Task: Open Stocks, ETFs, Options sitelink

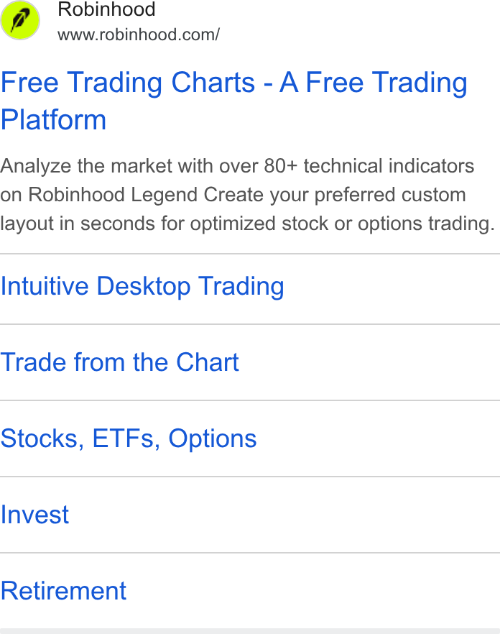Action: (129, 439)
